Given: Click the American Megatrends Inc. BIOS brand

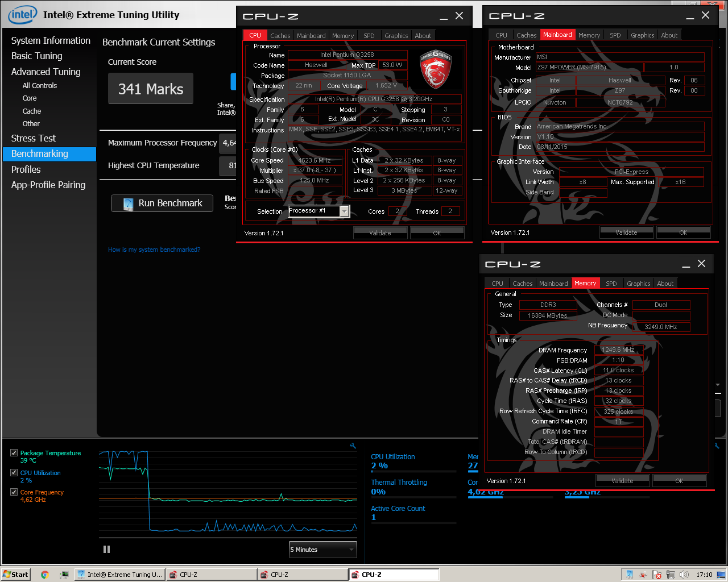Looking at the screenshot, I should [620, 127].
